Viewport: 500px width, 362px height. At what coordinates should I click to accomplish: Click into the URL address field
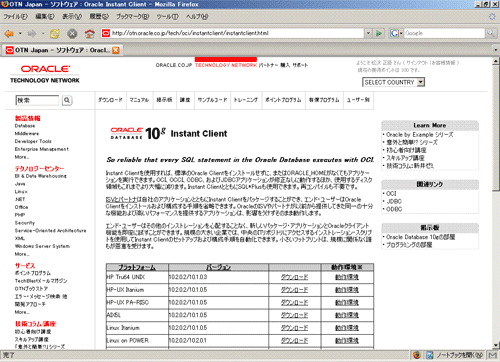[237, 33]
